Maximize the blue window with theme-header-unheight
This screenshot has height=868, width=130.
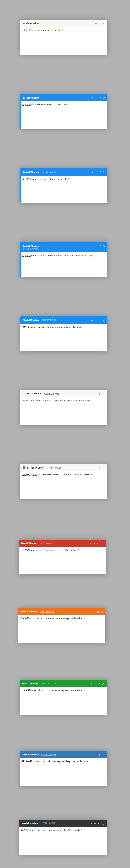(100, 246)
